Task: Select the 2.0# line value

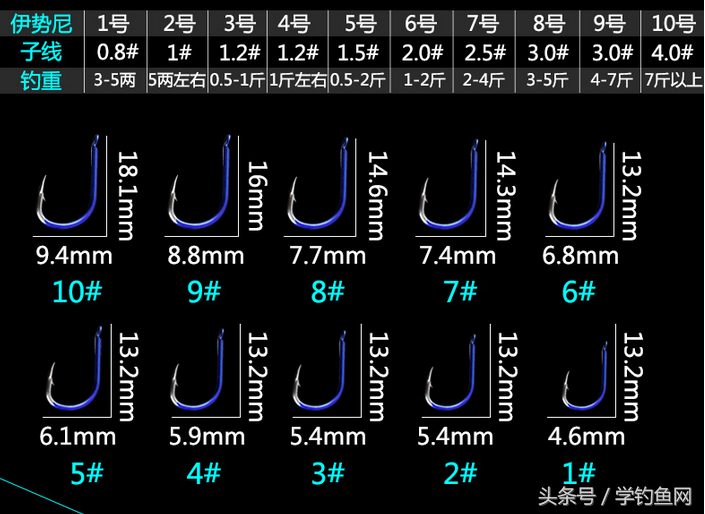Action: (422, 53)
